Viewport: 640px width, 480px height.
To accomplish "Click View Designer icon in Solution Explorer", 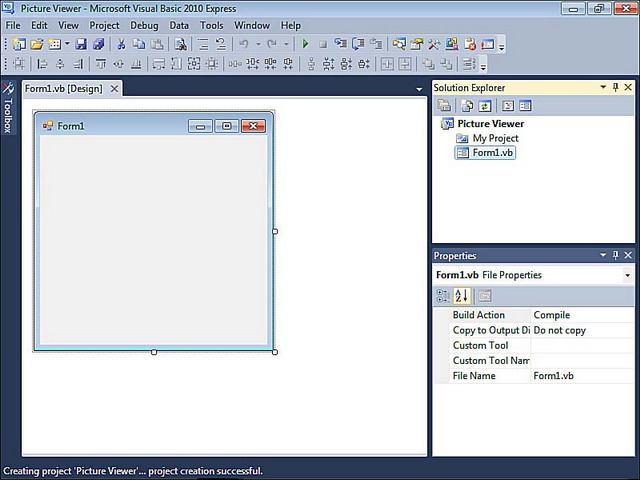I will pos(525,106).
